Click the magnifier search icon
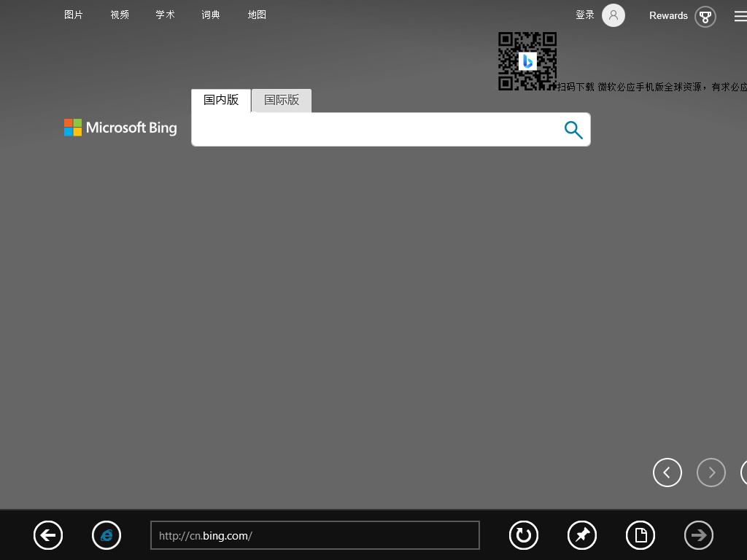The image size is (747, 560). [573, 130]
